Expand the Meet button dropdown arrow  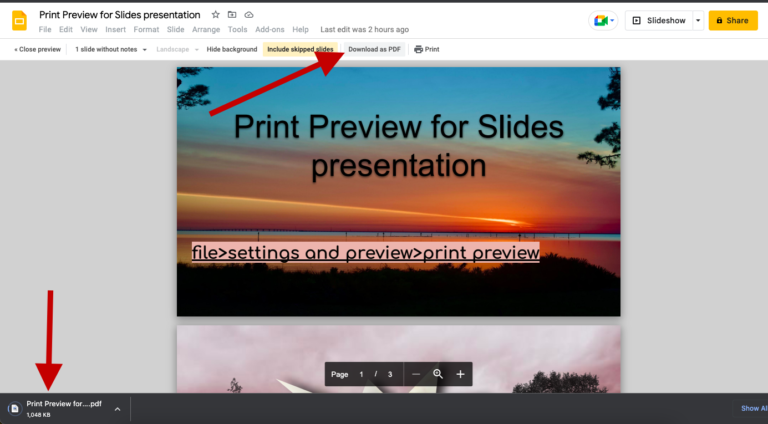[612, 21]
